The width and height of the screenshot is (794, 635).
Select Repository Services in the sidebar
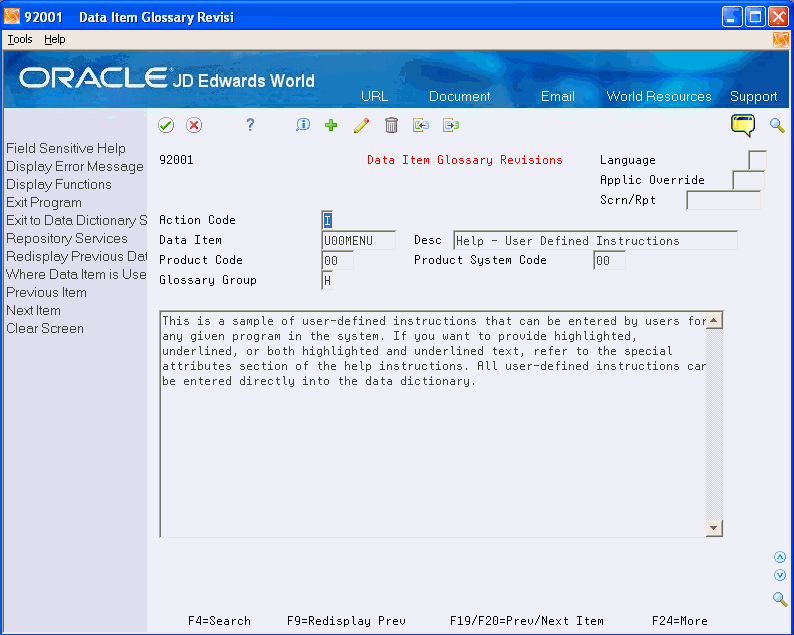coord(67,239)
